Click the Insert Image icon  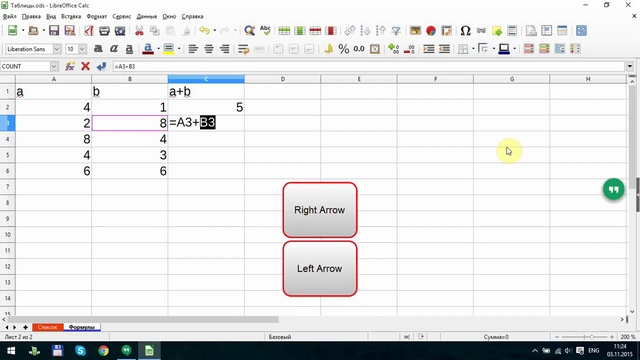(x=416, y=31)
